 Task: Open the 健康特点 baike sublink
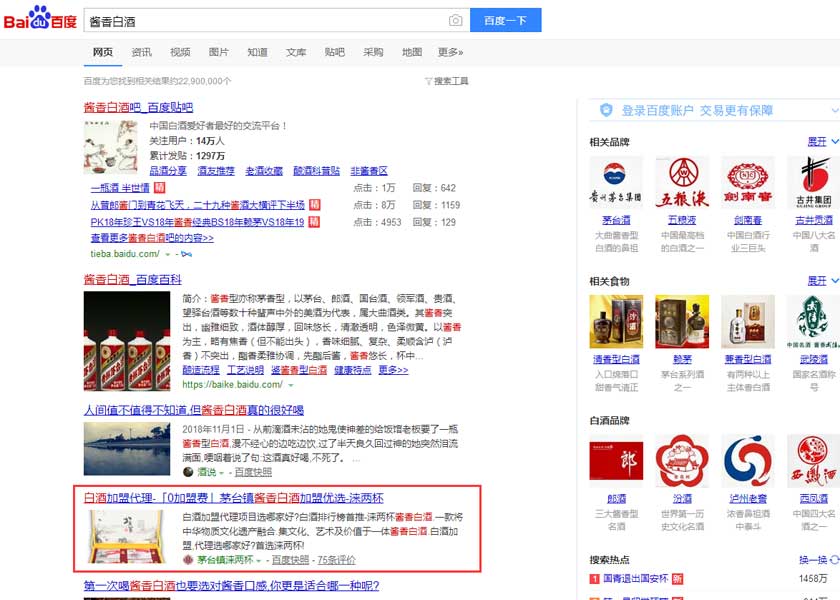pos(352,370)
